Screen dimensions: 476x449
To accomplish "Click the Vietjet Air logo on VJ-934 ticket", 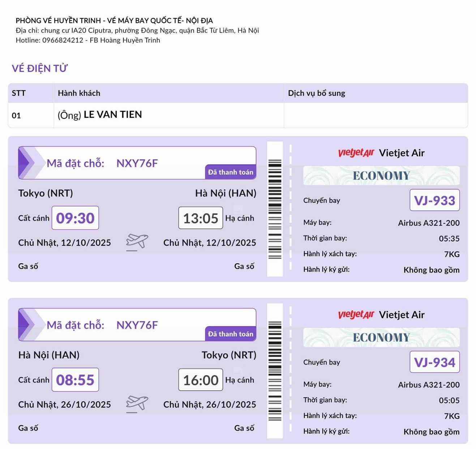I will [356, 315].
